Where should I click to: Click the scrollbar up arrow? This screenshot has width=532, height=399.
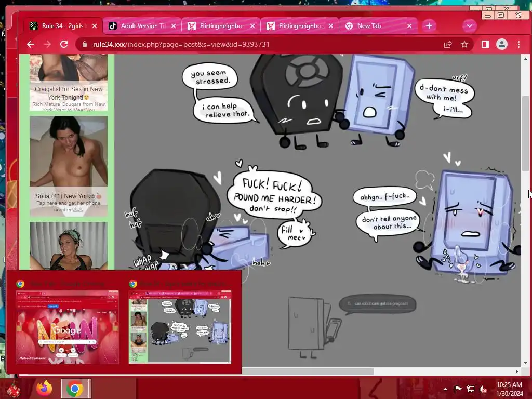[x=525, y=59]
